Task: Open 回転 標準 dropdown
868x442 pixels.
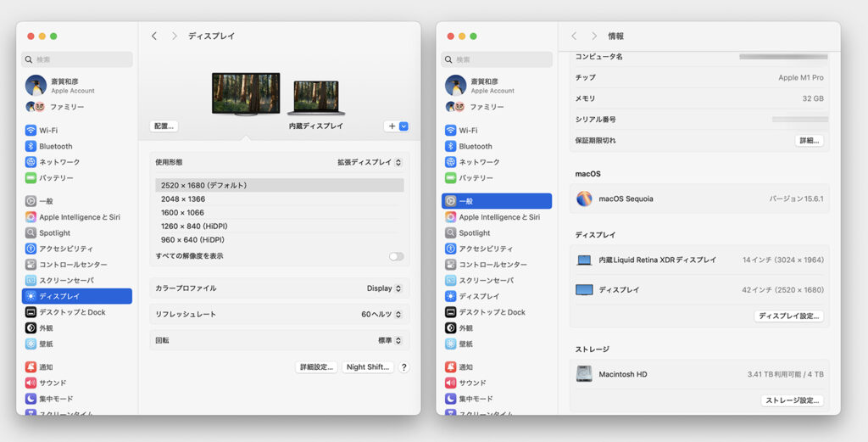Action: point(390,341)
